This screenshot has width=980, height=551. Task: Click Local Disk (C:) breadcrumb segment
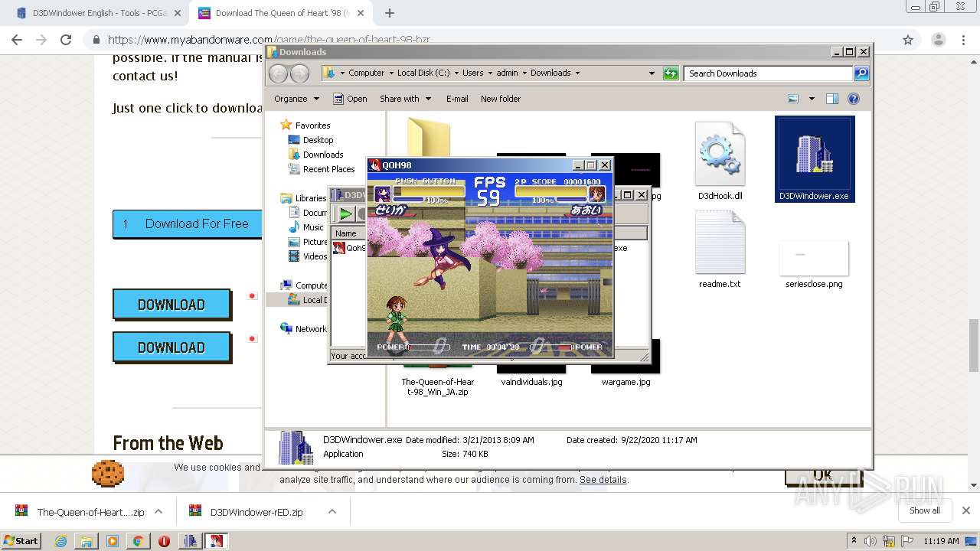tap(423, 73)
